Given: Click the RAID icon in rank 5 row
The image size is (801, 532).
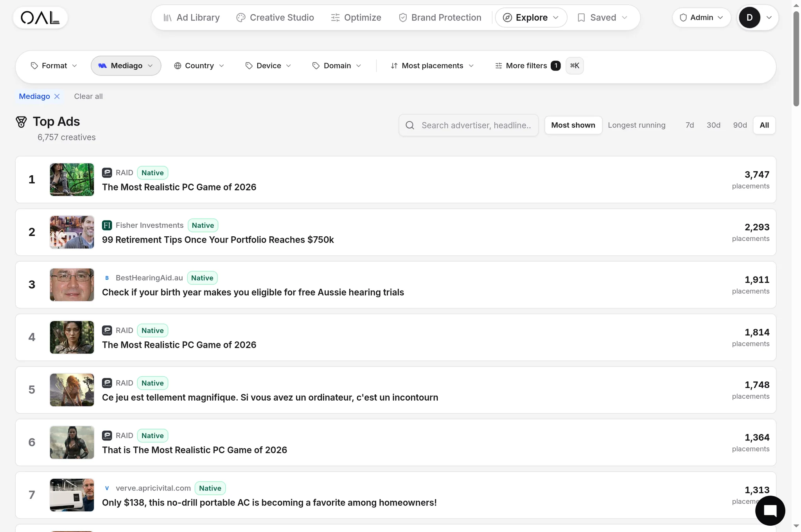Looking at the screenshot, I should [x=107, y=383].
